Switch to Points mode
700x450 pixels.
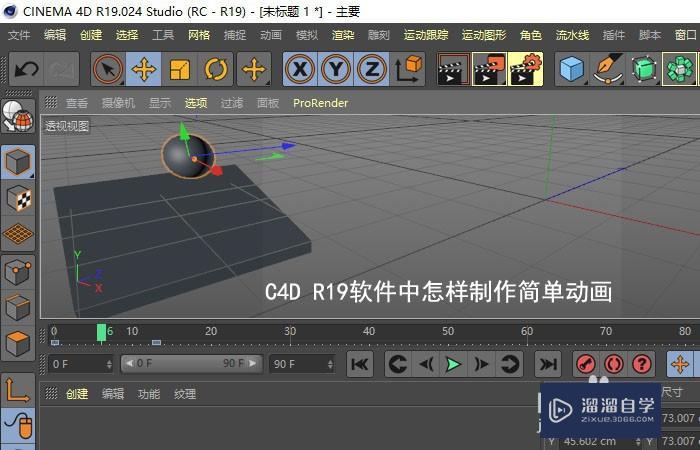tap(18, 272)
